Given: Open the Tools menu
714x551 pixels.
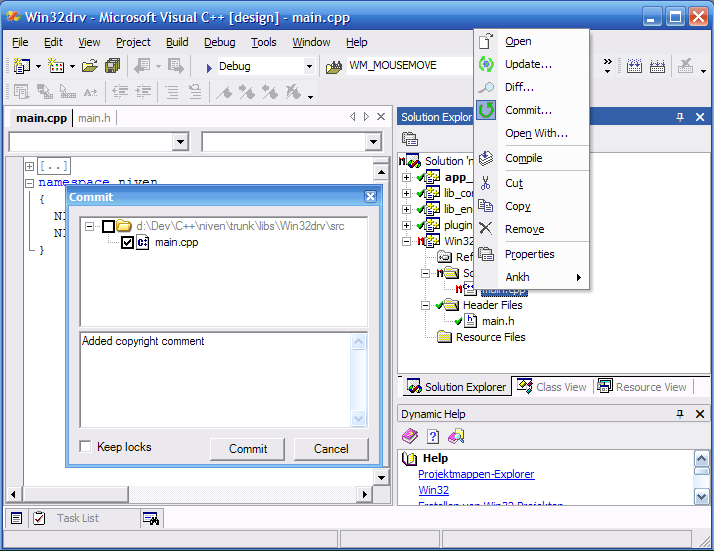Looking at the screenshot, I should (264, 42).
